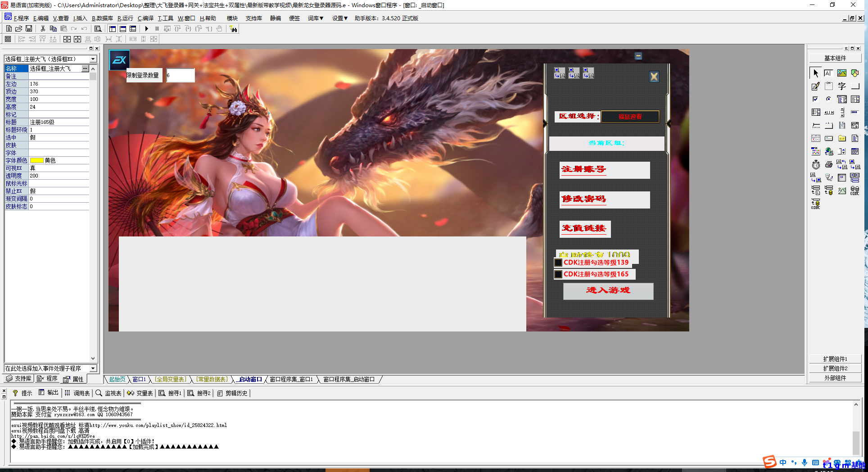Click the yellow font color swatch
Screen dimensions: 868x472
36,161
